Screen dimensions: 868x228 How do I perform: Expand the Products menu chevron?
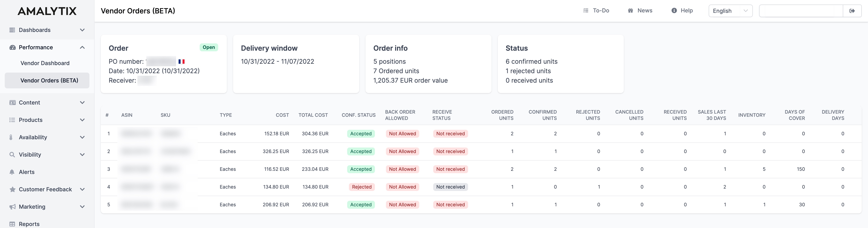pos(82,120)
